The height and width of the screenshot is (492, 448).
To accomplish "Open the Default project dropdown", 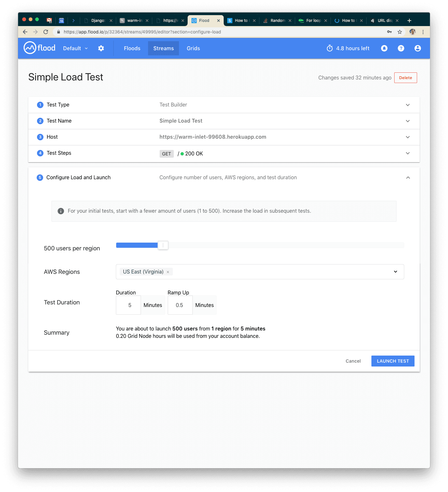I will pyautogui.click(x=75, y=48).
